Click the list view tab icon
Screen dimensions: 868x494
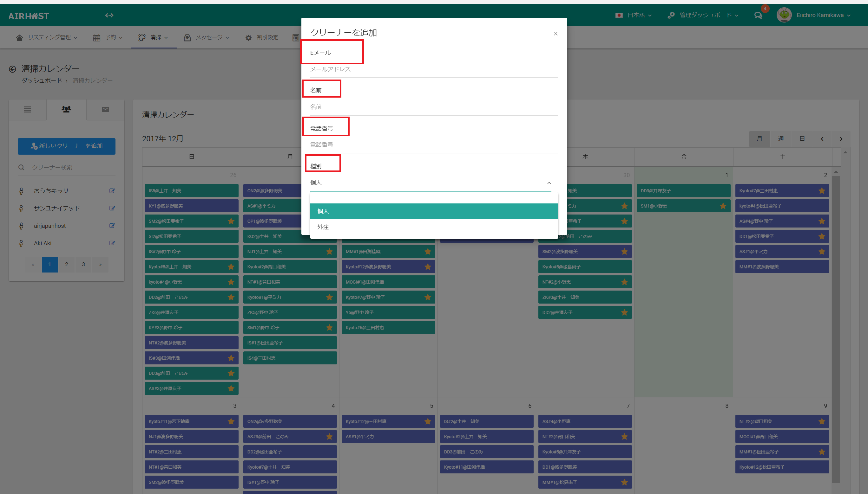[x=28, y=109]
